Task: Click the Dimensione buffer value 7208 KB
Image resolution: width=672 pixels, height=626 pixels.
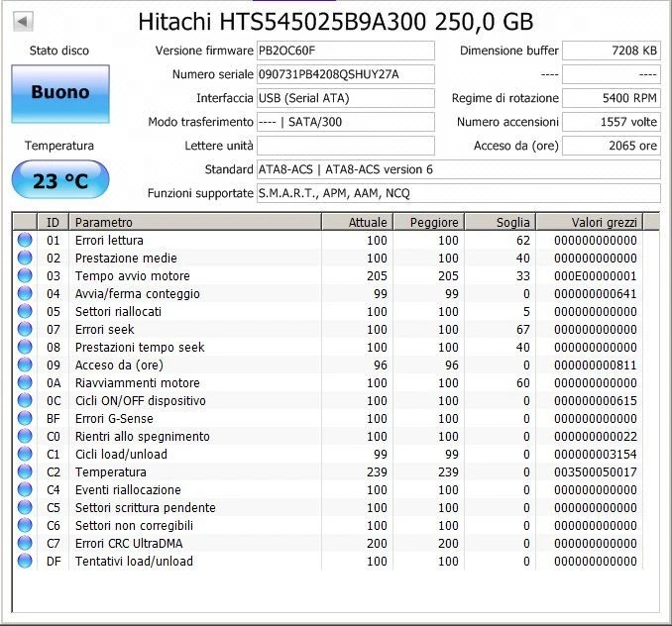Action: click(x=612, y=51)
